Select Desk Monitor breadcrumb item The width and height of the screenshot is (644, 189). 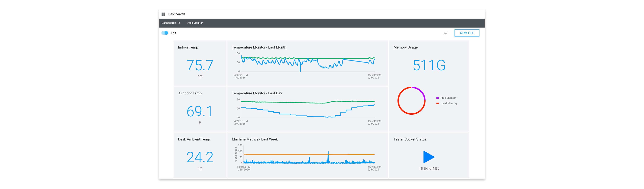(x=195, y=23)
